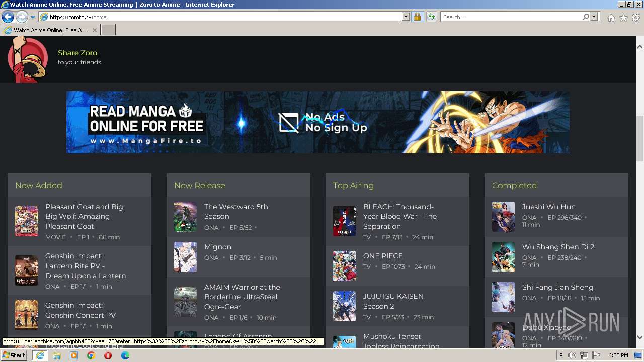Click the AMAIM Warrior poster thumbnail
644x362 pixels.
click(185, 302)
